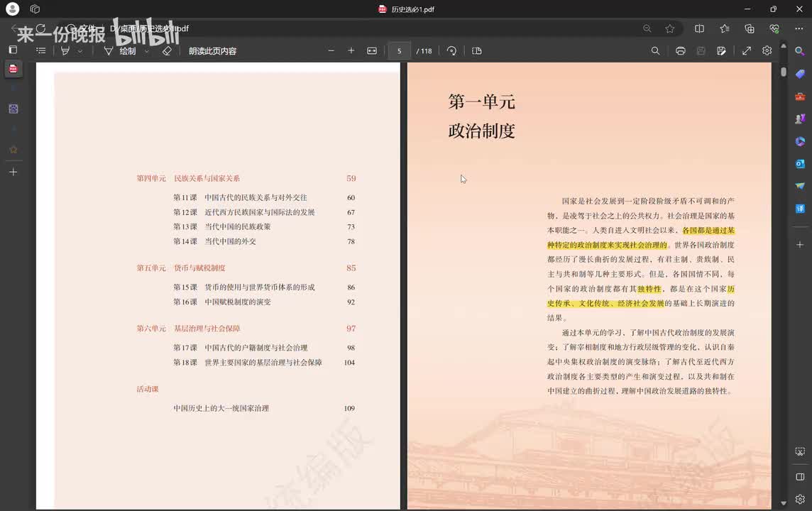Click contents entry 第15课 货币的使用与世界货币体系的形成
Viewport: 812px width, 511px height.
264,287
